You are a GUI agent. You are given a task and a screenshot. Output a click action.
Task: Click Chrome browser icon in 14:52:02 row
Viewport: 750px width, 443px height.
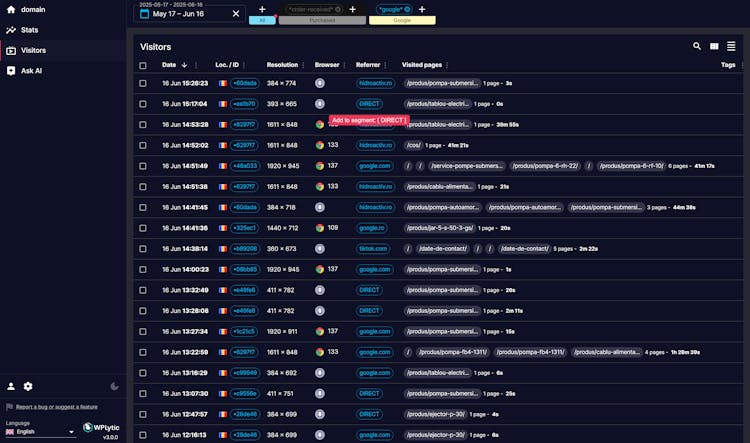point(320,145)
